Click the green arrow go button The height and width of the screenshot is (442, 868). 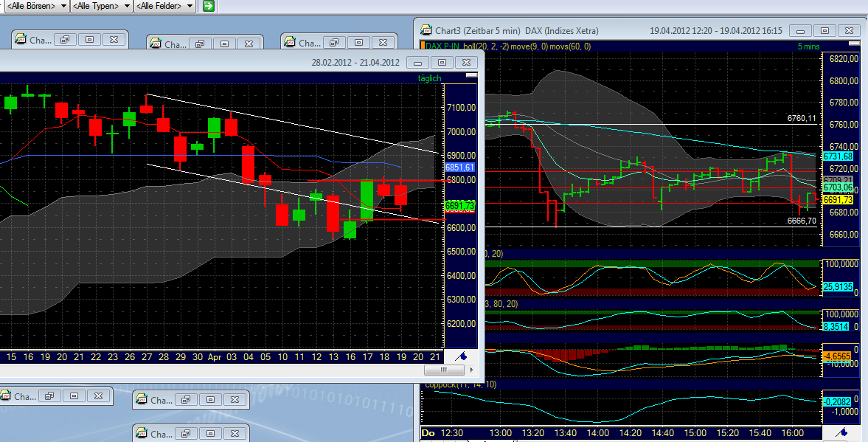(x=209, y=6)
